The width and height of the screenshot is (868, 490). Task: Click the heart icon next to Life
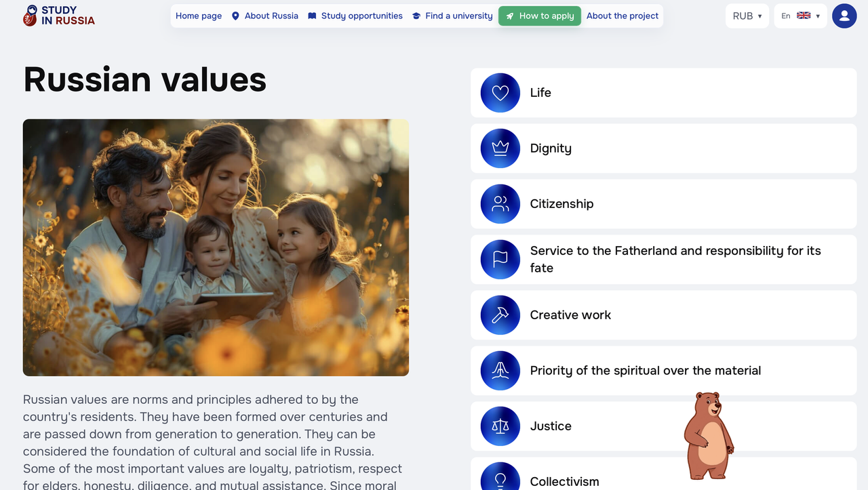[x=500, y=93]
